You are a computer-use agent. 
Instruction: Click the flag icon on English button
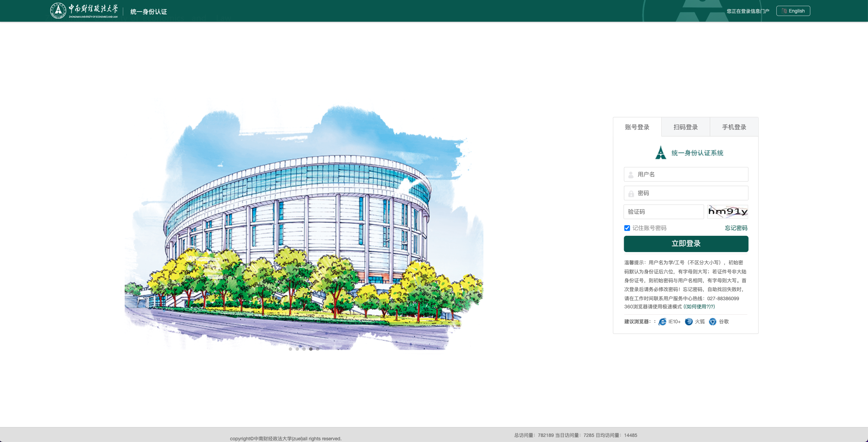(784, 11)
